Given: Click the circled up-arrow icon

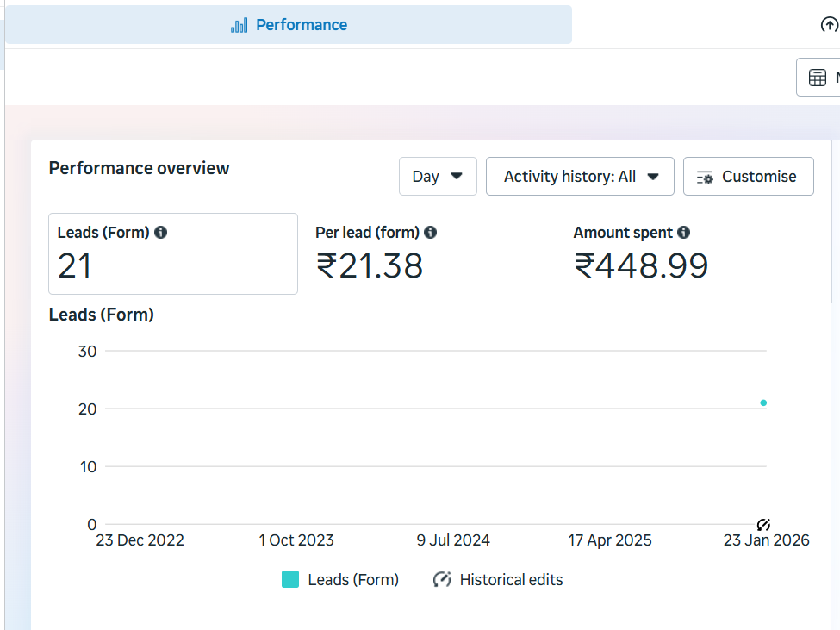Looking at the screenshot, I should point(829,25).
